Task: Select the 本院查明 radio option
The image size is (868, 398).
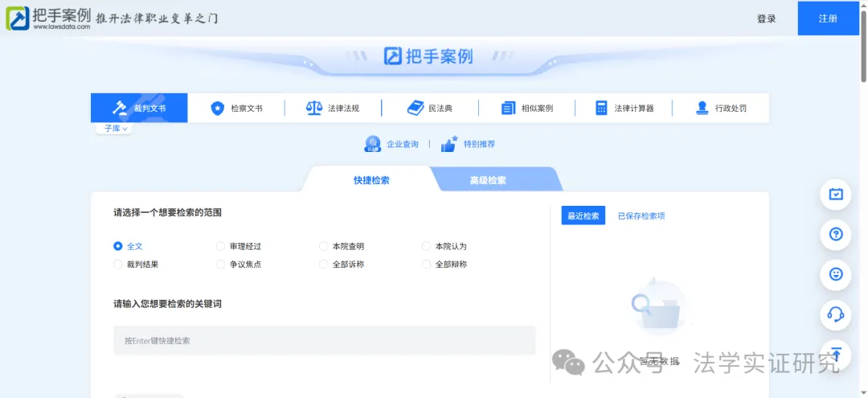Action: point(324,246)
